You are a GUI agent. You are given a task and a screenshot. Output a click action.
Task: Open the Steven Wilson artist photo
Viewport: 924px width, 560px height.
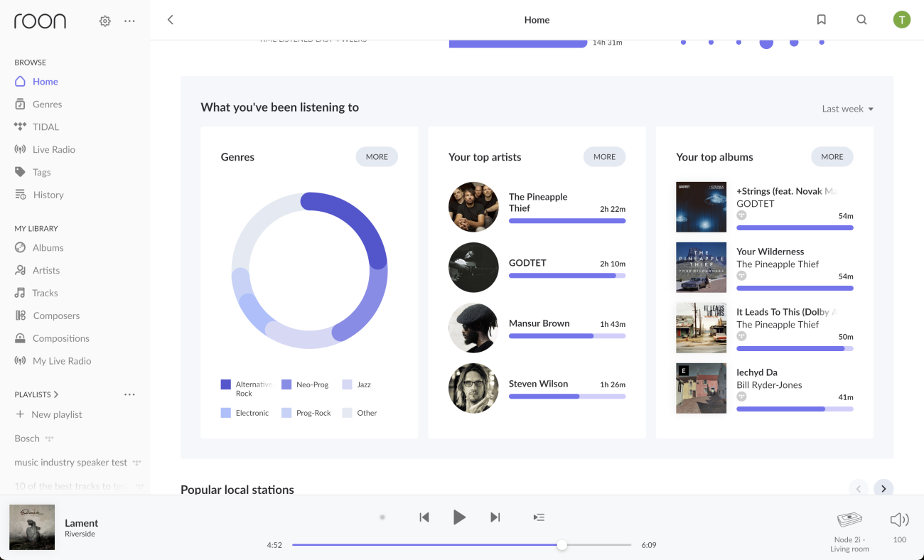point(473,388)
